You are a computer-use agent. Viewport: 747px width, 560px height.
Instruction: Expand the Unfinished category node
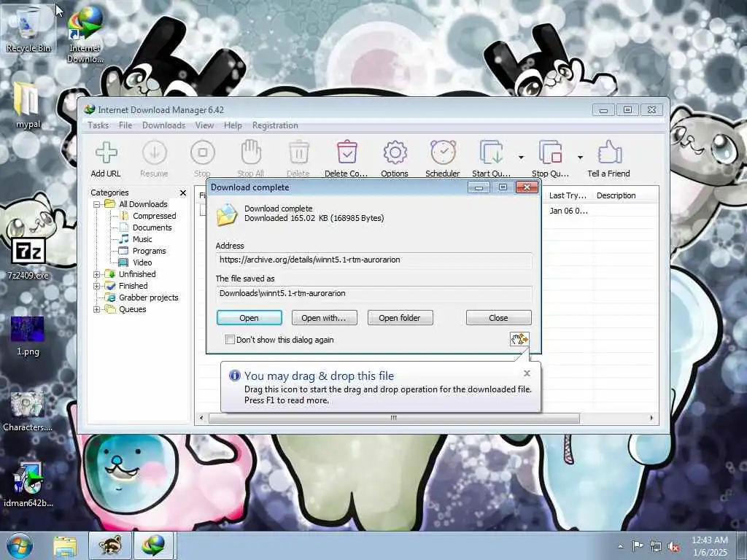coord(97,274)
